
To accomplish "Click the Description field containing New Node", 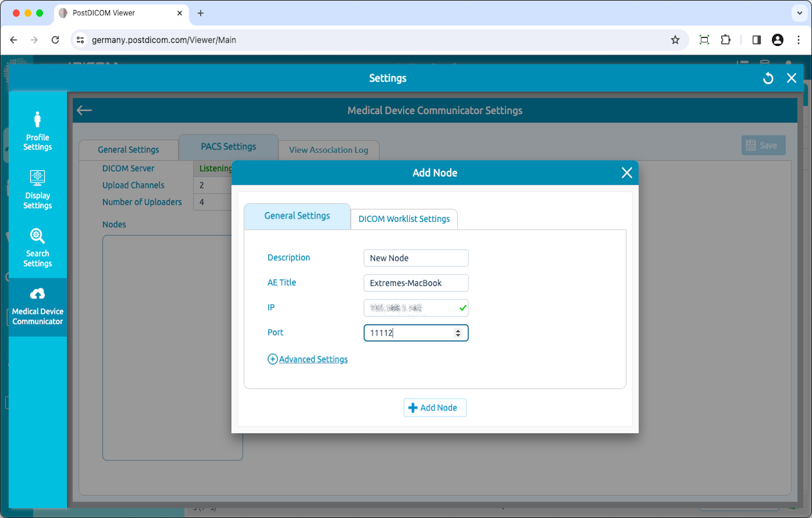I will coord(416,258).
